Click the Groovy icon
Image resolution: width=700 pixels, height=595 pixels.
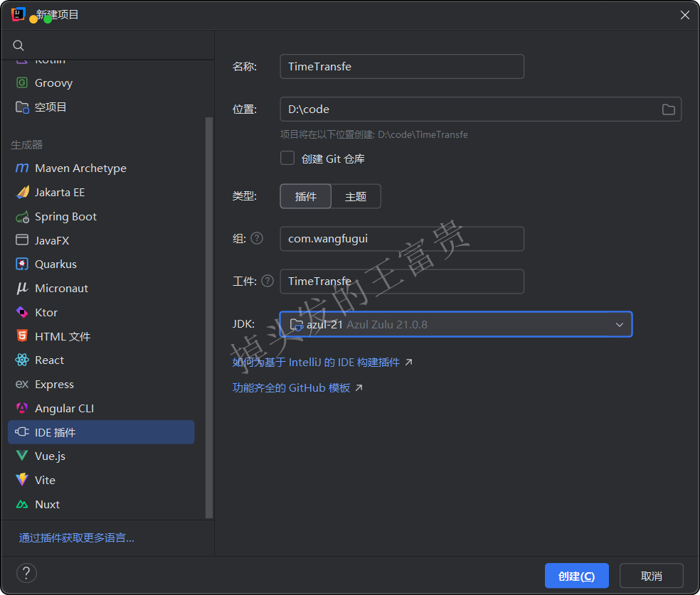pyautogui.click(x=21, y=82)
